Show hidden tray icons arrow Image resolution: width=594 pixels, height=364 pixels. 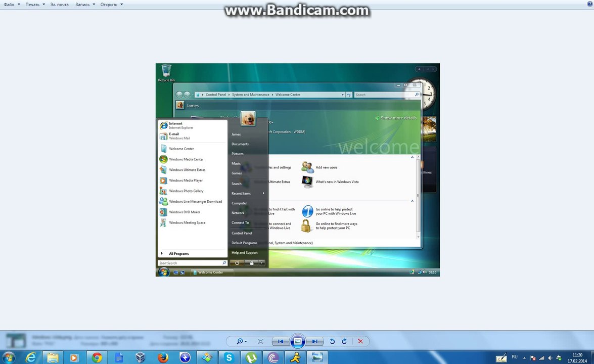point(524,357)
